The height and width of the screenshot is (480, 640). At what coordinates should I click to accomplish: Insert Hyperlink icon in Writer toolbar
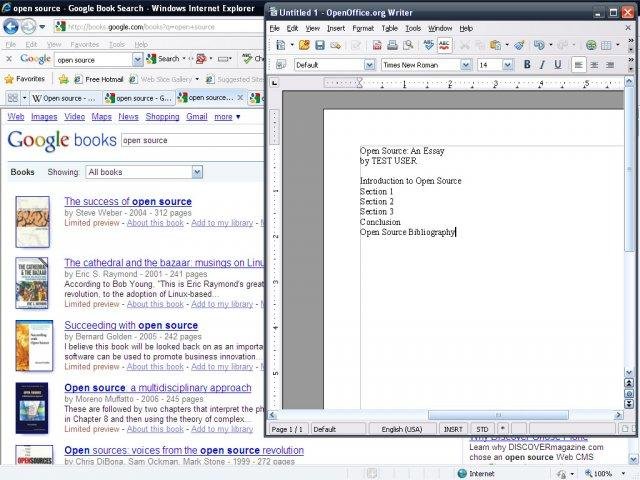(x=591, y=45)
